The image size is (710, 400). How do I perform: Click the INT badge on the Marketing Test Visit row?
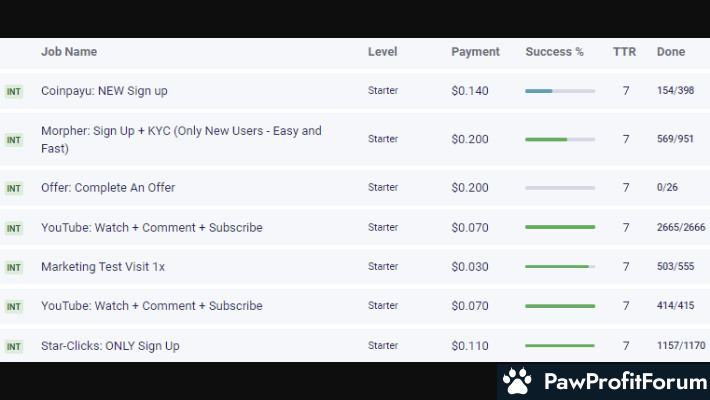(x=14, y=267)
